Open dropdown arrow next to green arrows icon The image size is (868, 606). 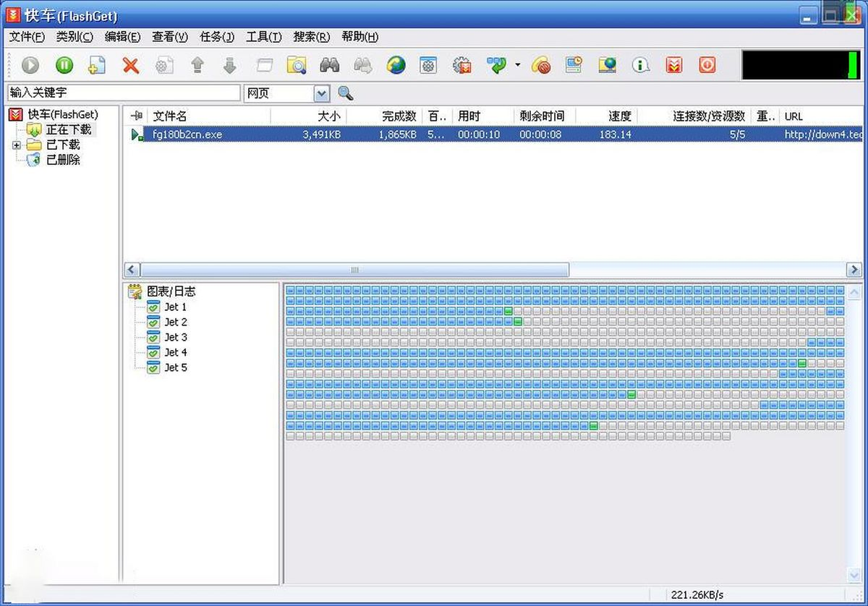pyautogui.click(x=517, y=65)
